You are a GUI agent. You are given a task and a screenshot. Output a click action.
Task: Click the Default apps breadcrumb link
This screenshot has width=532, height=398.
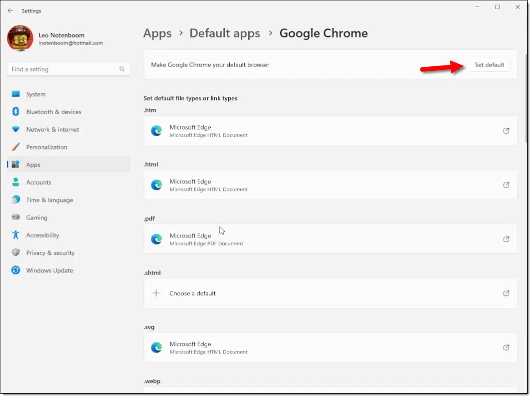(x=225, y=33)
